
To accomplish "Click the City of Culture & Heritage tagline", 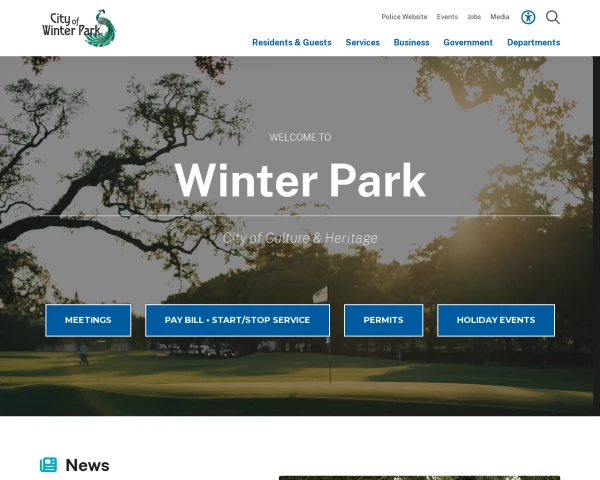I will click(300, 238).
